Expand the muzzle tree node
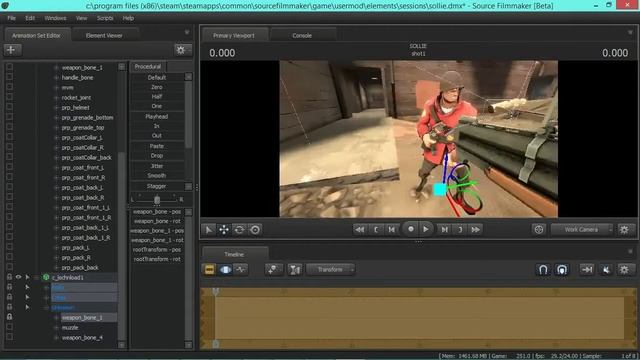This screenshot has height=360, width=640. click(56, 327)
